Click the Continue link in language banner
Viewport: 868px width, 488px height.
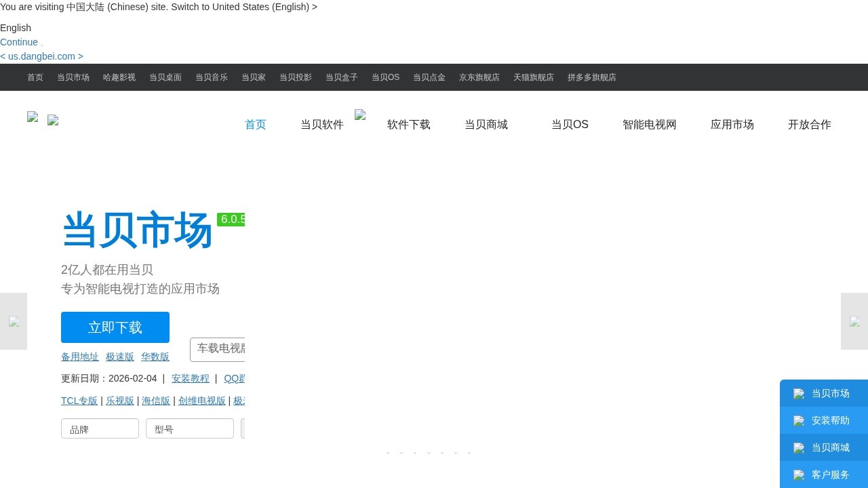click(19, 42)
